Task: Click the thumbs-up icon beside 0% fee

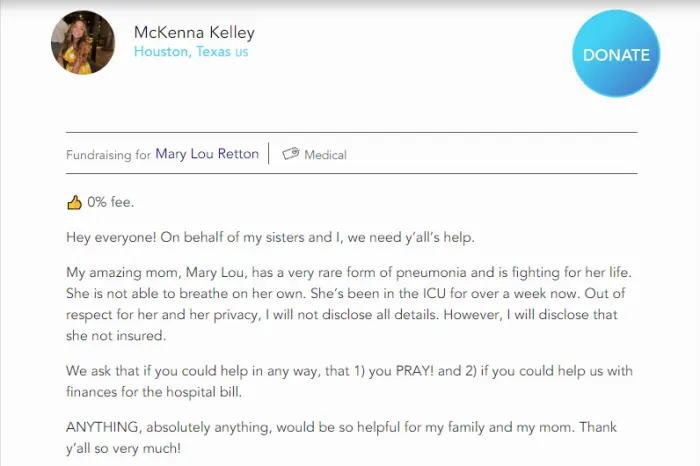Action: (74, 202)
